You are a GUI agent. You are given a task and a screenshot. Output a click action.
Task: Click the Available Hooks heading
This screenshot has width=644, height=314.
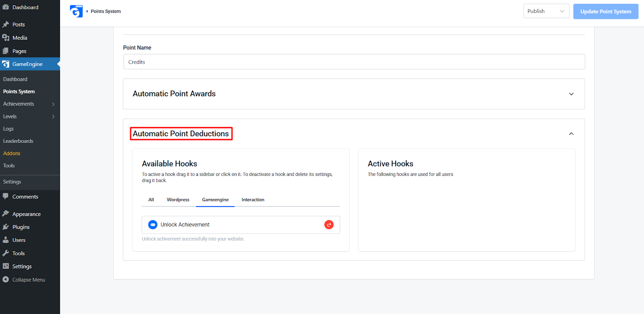click(x=169, y=163)
